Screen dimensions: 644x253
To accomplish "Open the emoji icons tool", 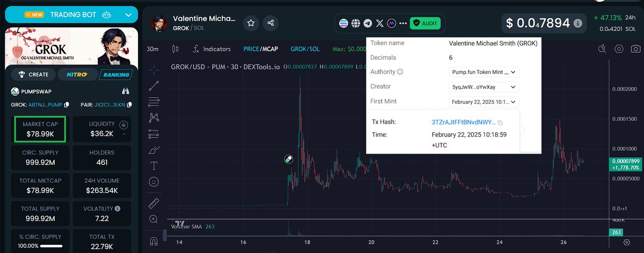I will pos(154,182).
